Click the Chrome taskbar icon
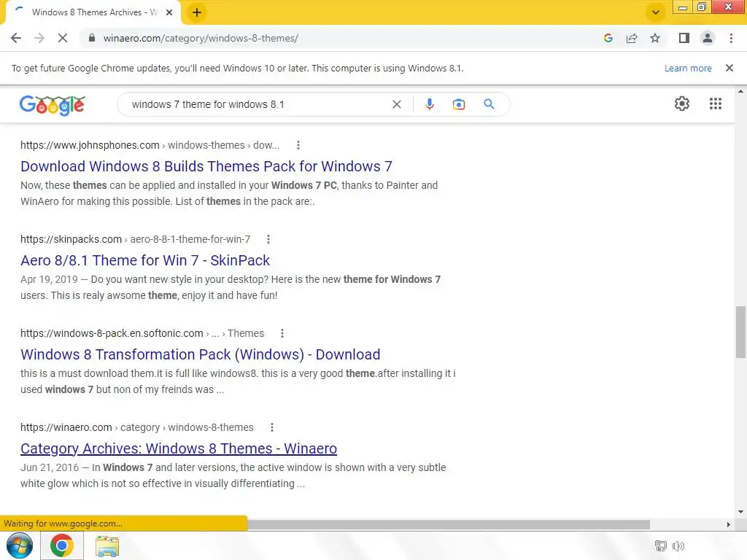The width and height of the screenshot is (747, 560). pos(62,545)
